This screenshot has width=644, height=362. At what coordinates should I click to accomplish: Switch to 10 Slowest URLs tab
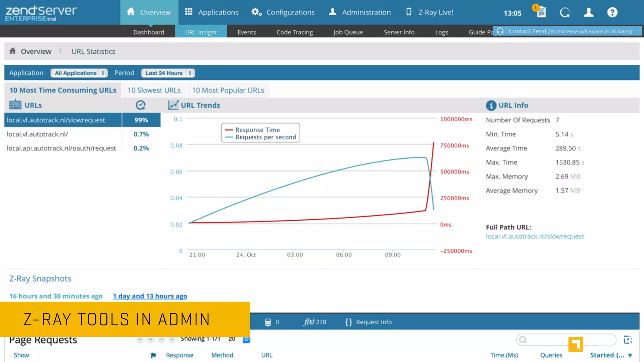pyautogui.click(x=154, y=90)
